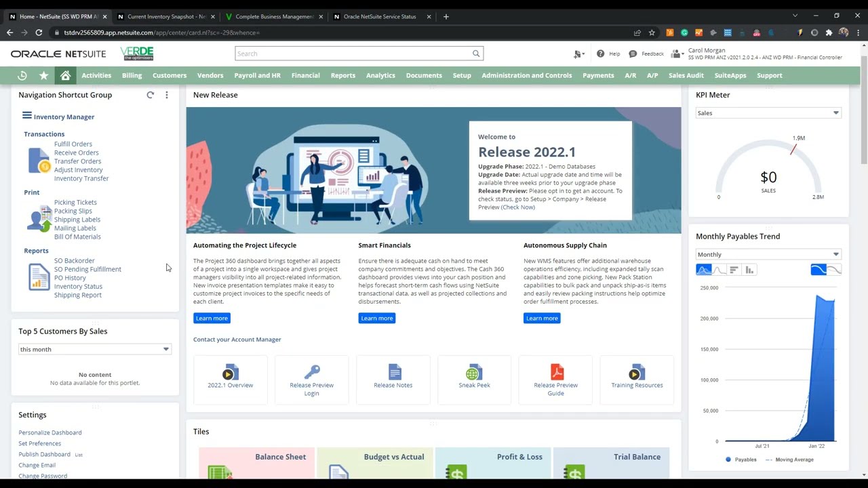The image size is (868, 488).
Task: Switch to the Current Inventory Snapshot browser tab
Action: (x=166, y=16)
